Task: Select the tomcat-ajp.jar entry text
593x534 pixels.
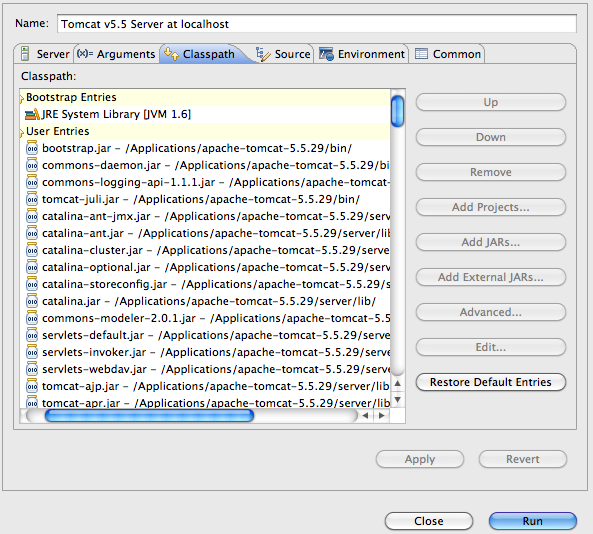Action: [216, 387]
